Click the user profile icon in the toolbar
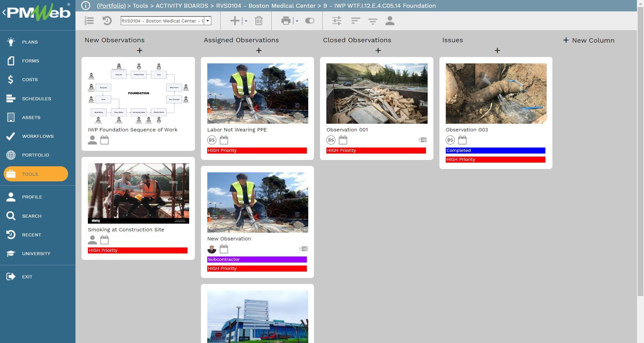Image resolution: width=644 pixels, height=343 pixels. (389, 21)
